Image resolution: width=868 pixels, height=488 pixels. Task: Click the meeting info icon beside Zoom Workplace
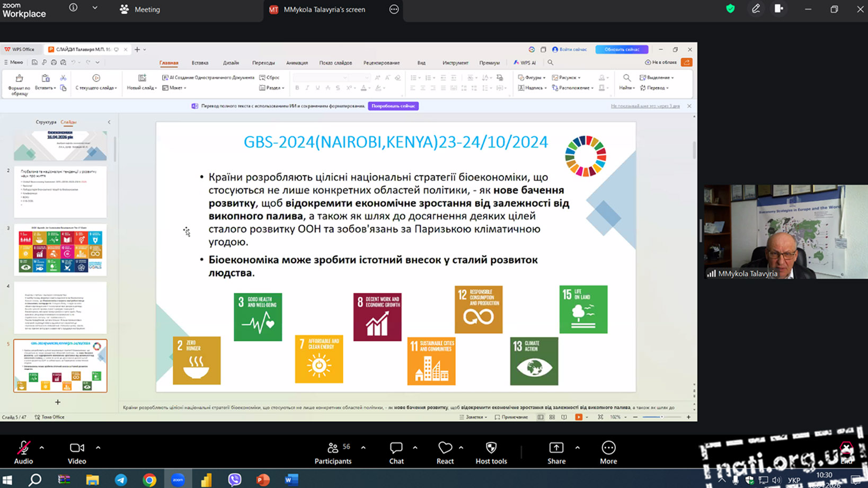coord(73,8)
